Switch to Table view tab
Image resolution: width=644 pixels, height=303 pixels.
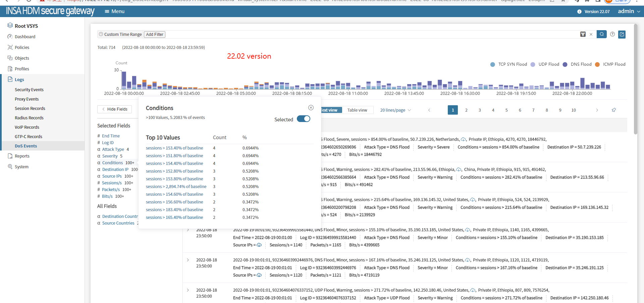pyautogui.click(x=357, y=110)
